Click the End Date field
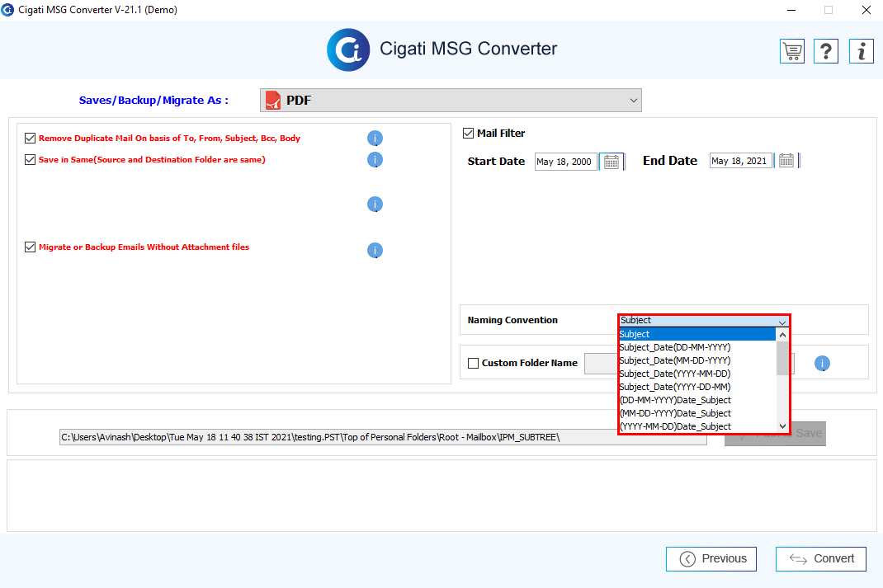Image resolution: width=883 pixels, height=588 pixels. [x=740, y=161]
